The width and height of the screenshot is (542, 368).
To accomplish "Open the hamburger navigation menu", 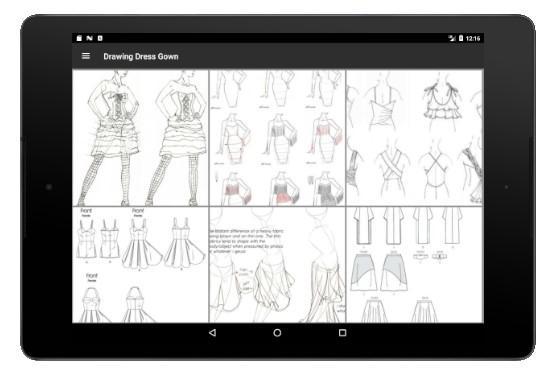I will (x=86, y=56).
